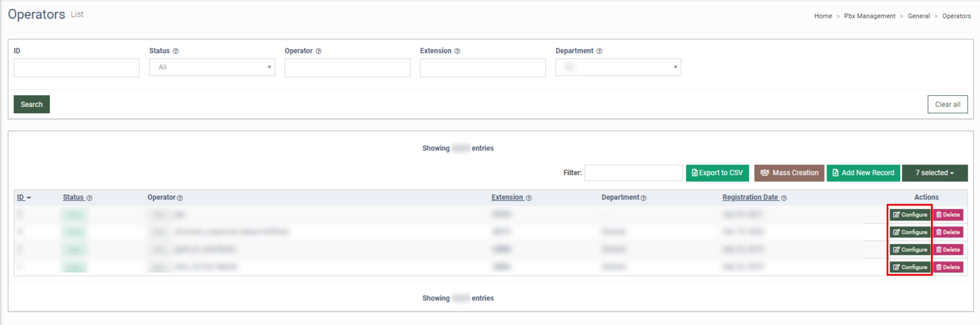Sort table by ID column header
980x325 pixels.
coord(21,198)
